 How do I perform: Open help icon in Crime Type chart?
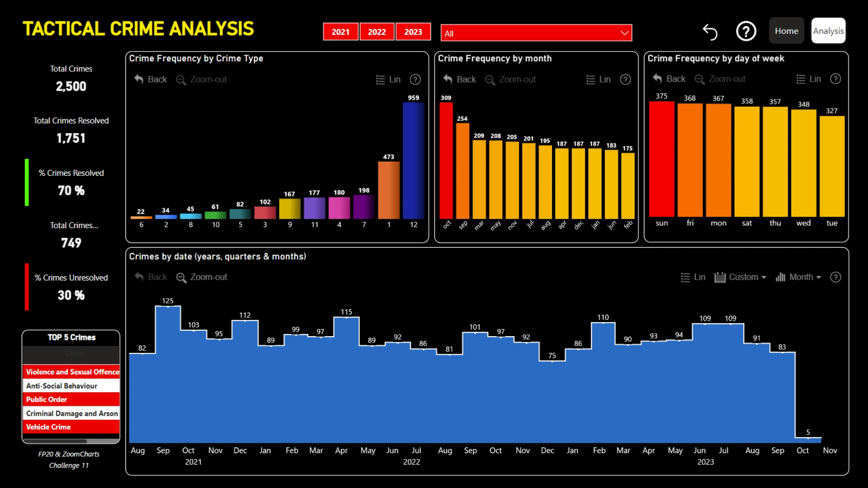pos(415,80)
